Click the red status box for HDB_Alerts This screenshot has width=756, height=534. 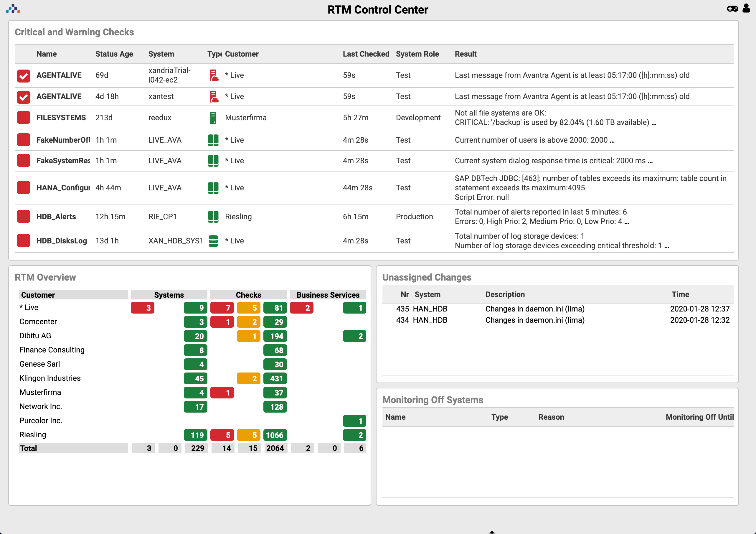[24, 217]
